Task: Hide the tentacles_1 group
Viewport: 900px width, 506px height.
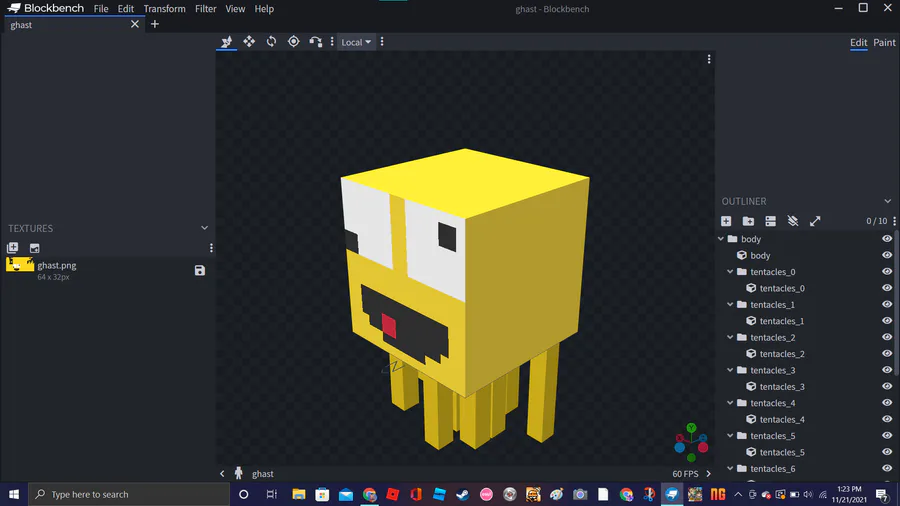Action: (x=887, y=305)
